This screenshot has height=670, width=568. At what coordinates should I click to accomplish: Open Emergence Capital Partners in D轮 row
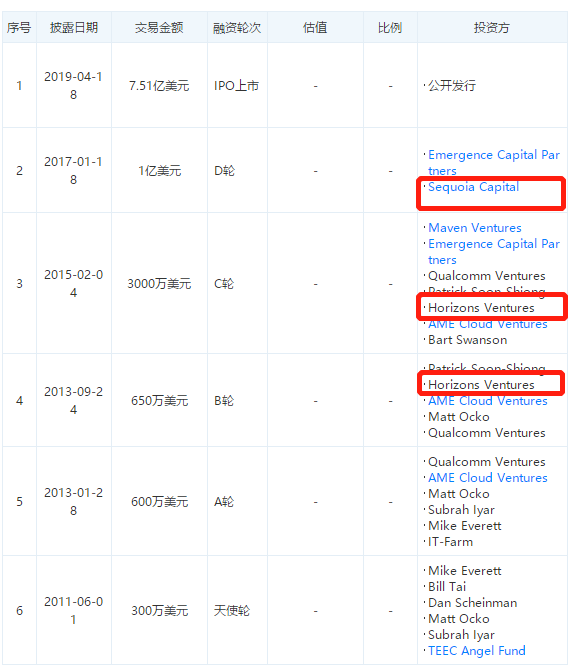pyautogui.click(x=494, y=163)
